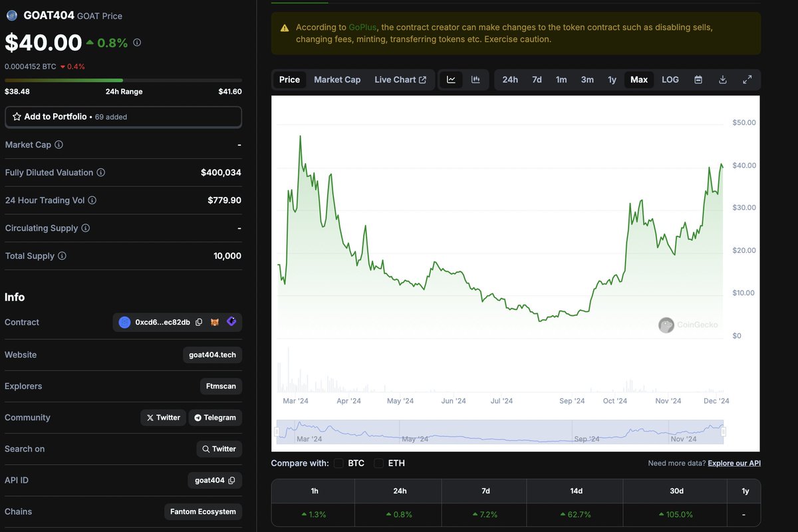Click the Fantom Ecosystem chain tag
The height and width of the screenshot is (532, 798).
click(203, 511)
